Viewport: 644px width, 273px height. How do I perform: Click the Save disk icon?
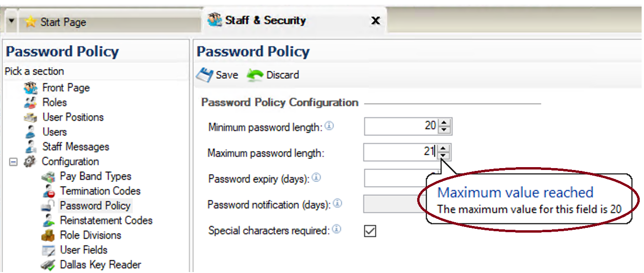coord(205,75)
